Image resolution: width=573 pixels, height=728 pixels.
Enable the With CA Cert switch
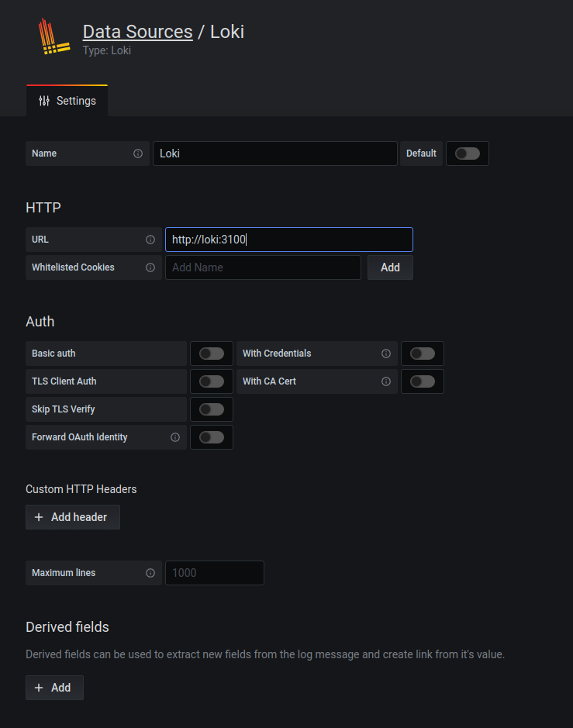coord(423,381)
